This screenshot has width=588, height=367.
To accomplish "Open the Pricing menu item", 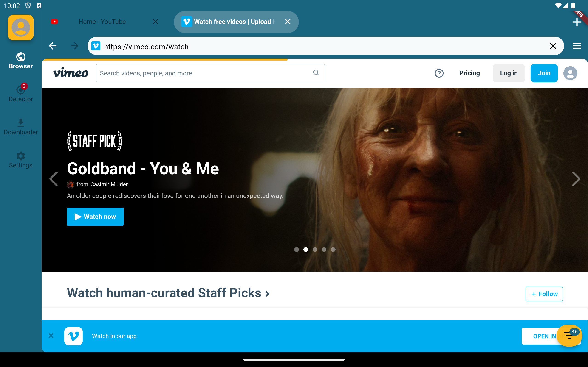I will pyautogui.click(x=469, y=73).
